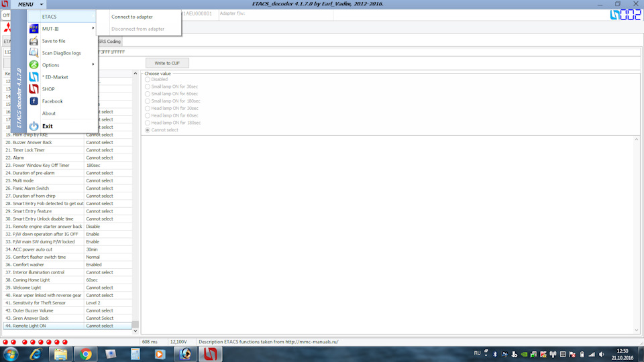Click the Save to file printer icon
The width and height of the screenshot is (644, 362).
(x=34, y=41)
